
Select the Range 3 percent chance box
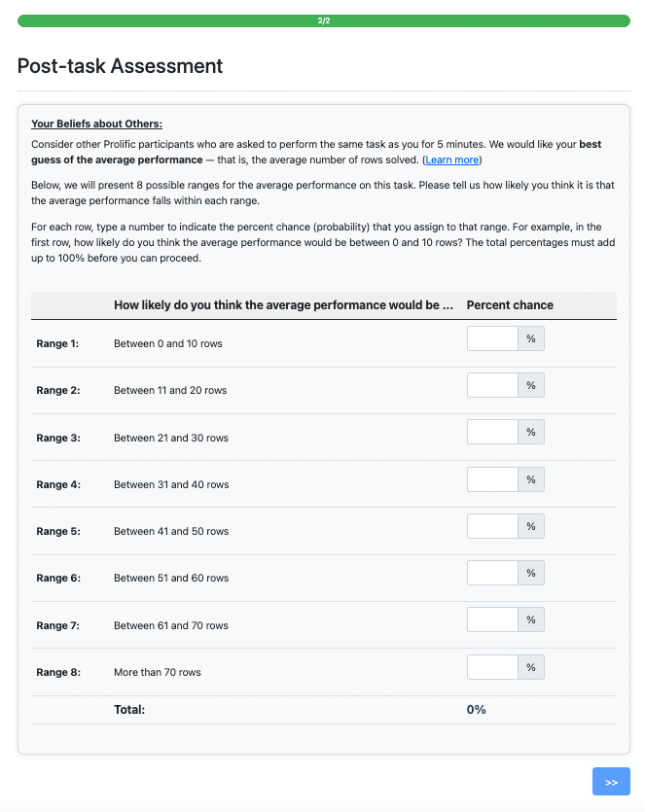[x=492, y=433]
